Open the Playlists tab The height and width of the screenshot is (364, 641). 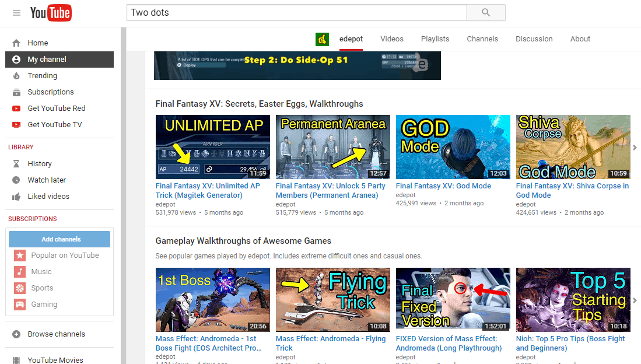pos(435,39)
